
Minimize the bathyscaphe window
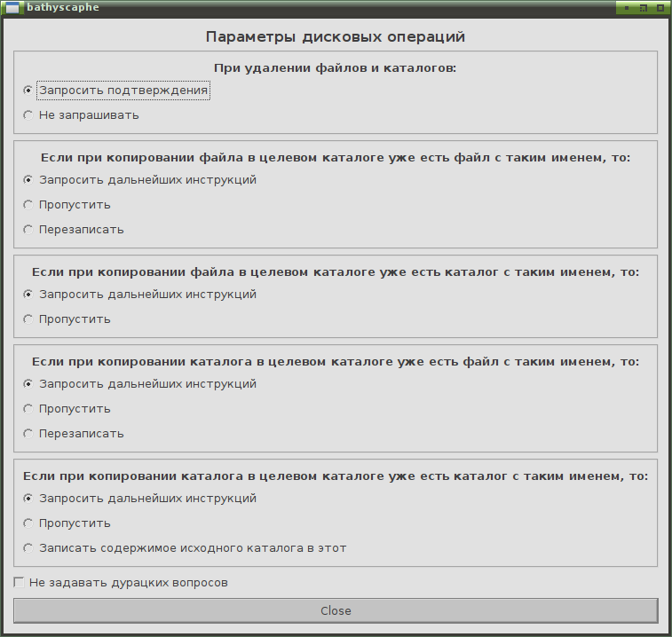(x=627, y=8)
